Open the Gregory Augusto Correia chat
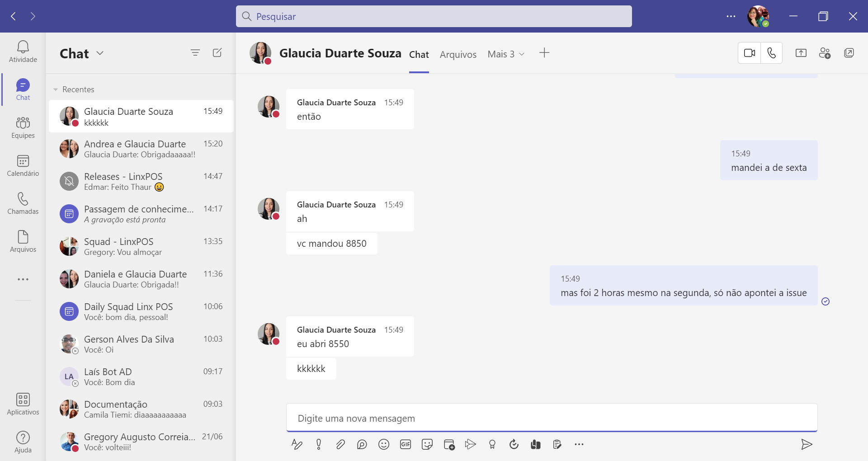This screenshot has width=868, height=461. point(141,442)
